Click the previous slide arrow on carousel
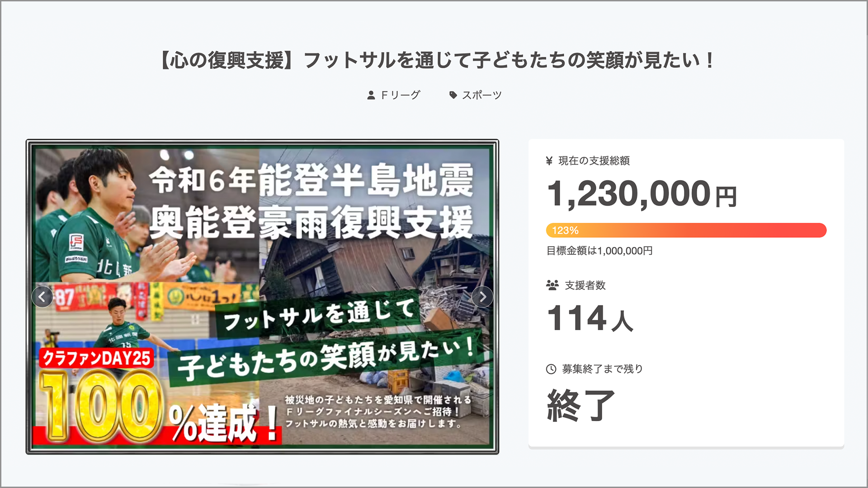Image resolution: width=868 pixels, height=488 pixels. pyautogui.click(x=42, y=297)
